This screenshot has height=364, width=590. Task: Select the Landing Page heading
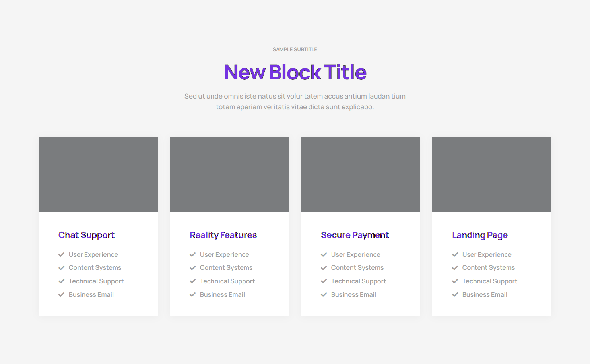pyautogui.click(x=479, y=235)
